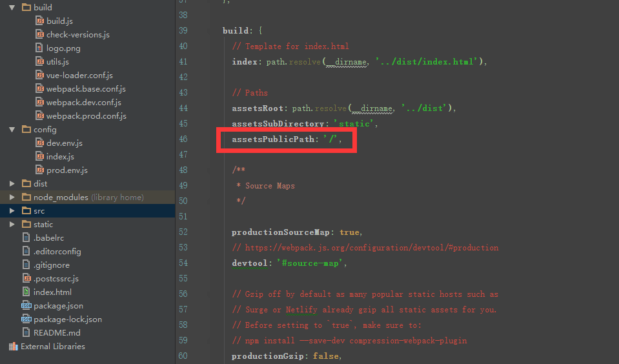Select package.json file name

click(x=59, y=306)
